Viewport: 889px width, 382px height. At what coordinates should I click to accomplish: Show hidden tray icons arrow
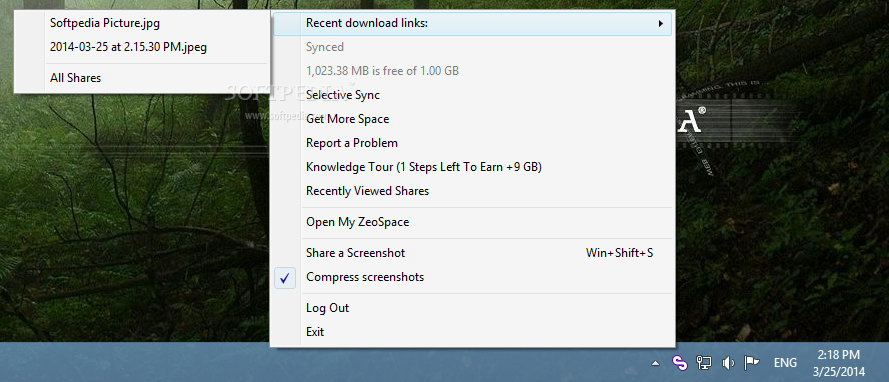pos(655,363)
